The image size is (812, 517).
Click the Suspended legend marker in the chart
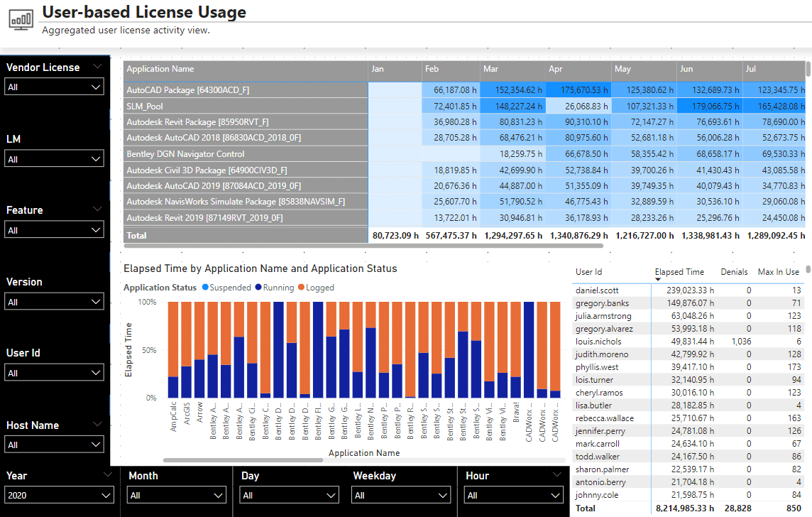pos(206,288)
